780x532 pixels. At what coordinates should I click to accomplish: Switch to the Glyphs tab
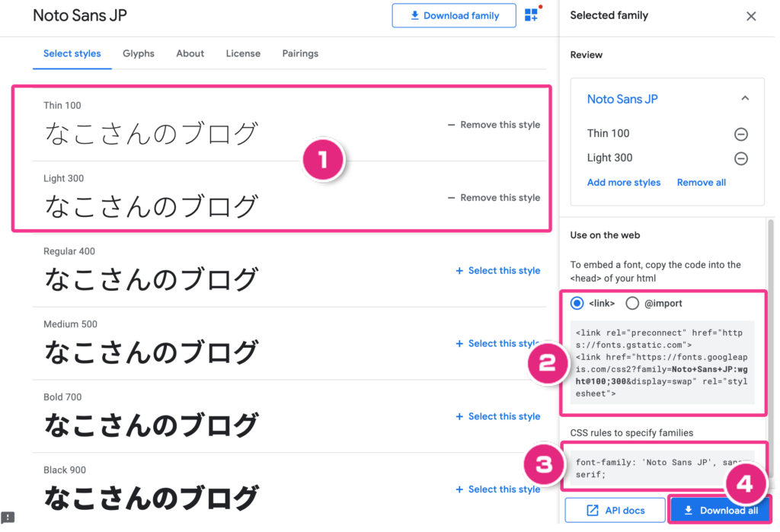click(139, 53)
